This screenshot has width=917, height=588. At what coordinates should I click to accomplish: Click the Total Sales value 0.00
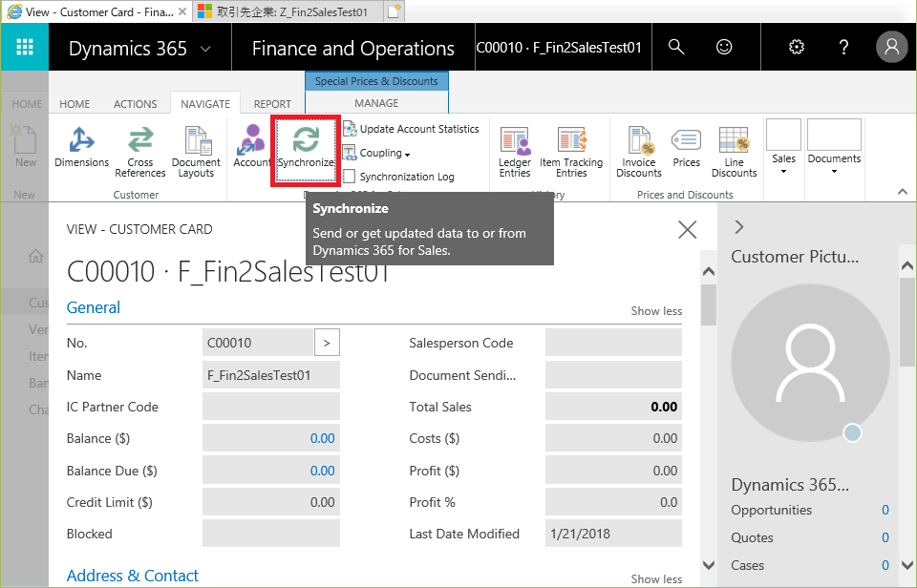(664, 407)
